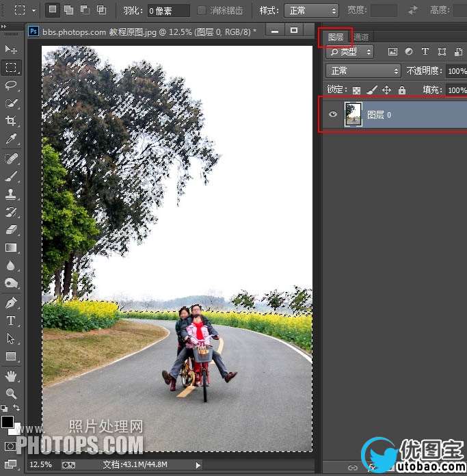Click the link layers icon
This screenshot has height=476, width=467.
(x=353, y=468)
